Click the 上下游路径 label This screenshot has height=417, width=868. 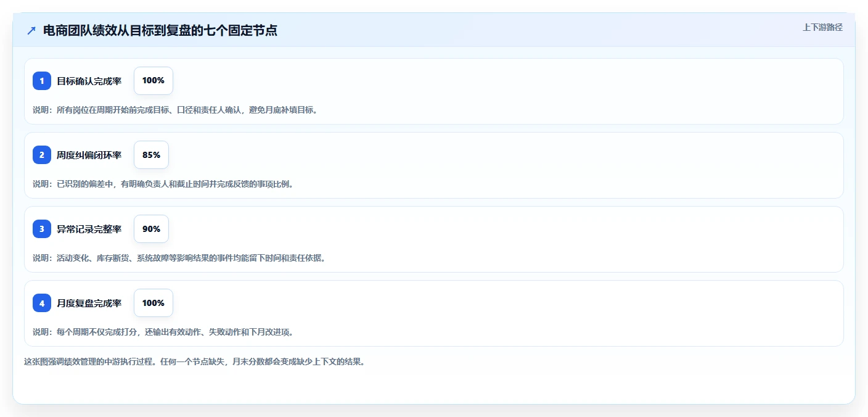822,27
